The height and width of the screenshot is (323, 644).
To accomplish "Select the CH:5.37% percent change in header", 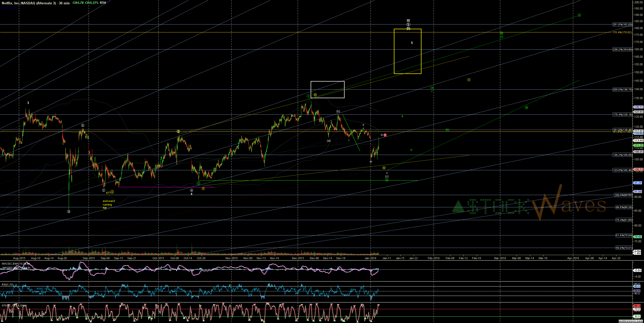I will 92,3.
